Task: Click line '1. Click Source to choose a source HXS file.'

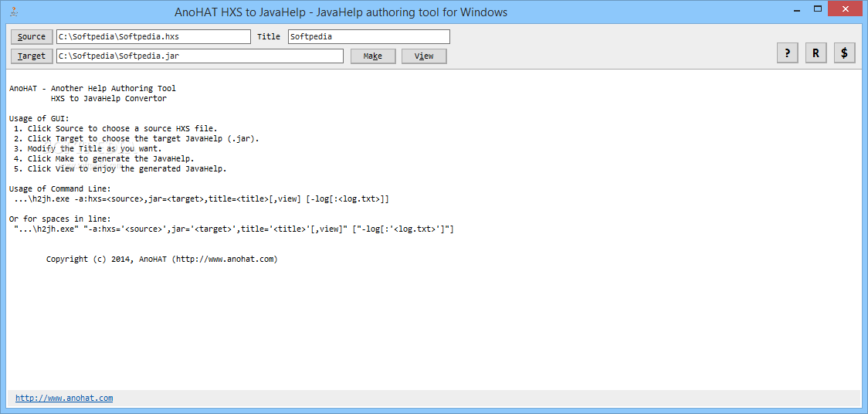Action: point(115,128)
